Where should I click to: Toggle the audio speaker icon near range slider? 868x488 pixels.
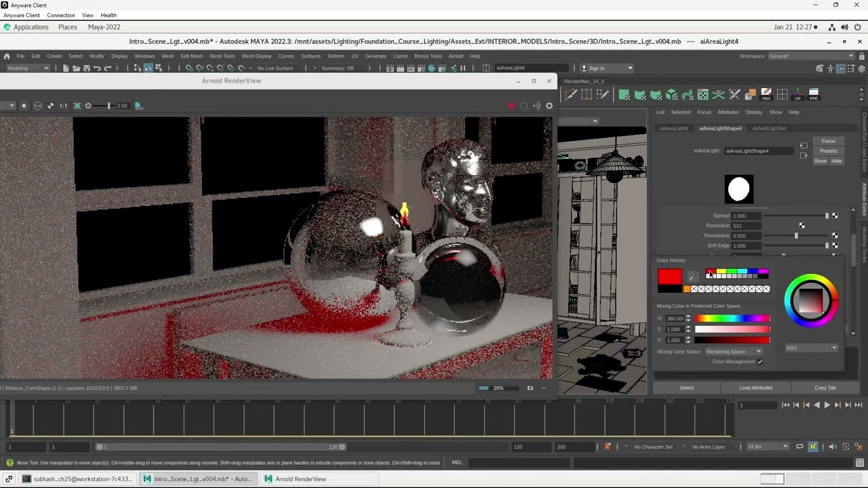[832, 447]
